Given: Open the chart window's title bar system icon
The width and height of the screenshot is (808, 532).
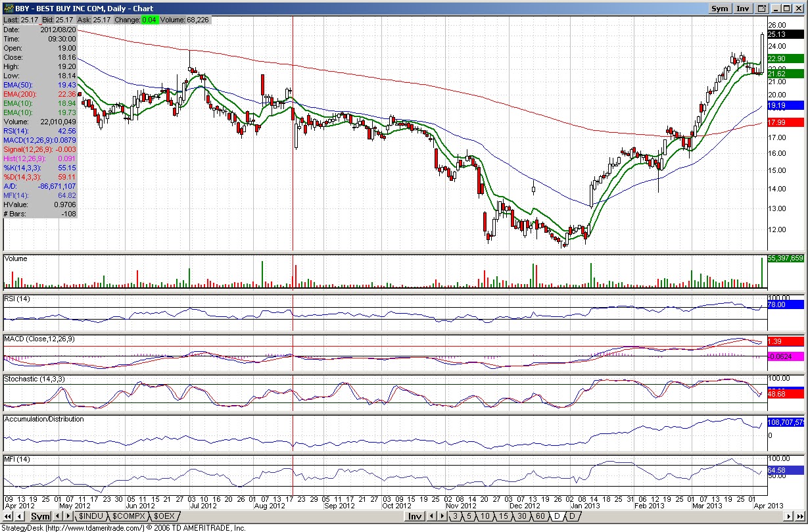Looking at the screenshot, I should [x=7, y=9].
